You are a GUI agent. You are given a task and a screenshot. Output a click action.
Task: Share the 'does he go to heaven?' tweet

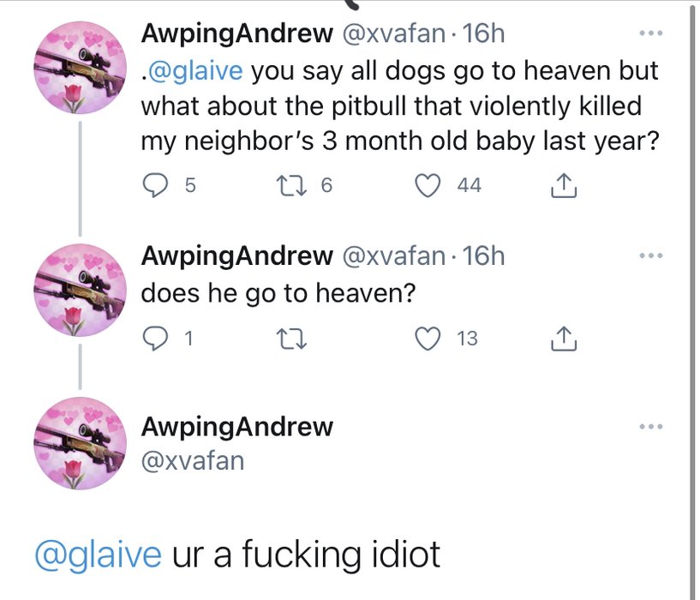pyautogui.click(x=561, y=339)
